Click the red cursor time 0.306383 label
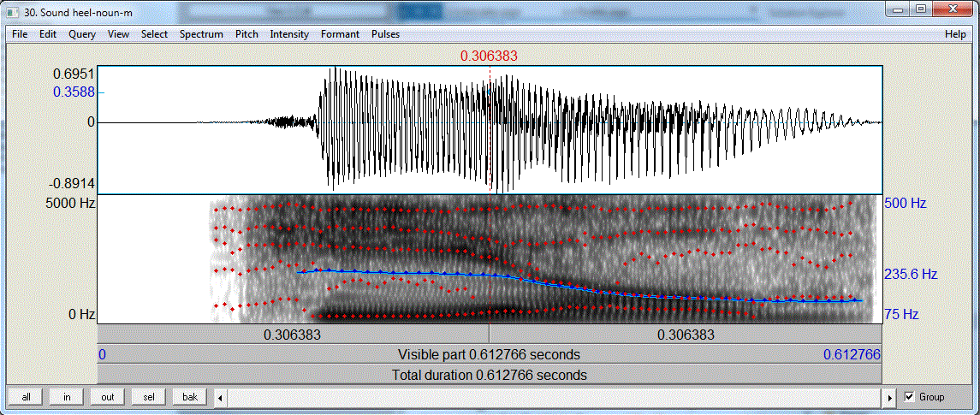The width and height of the screenshot is (980, 415). coord(489,56)
